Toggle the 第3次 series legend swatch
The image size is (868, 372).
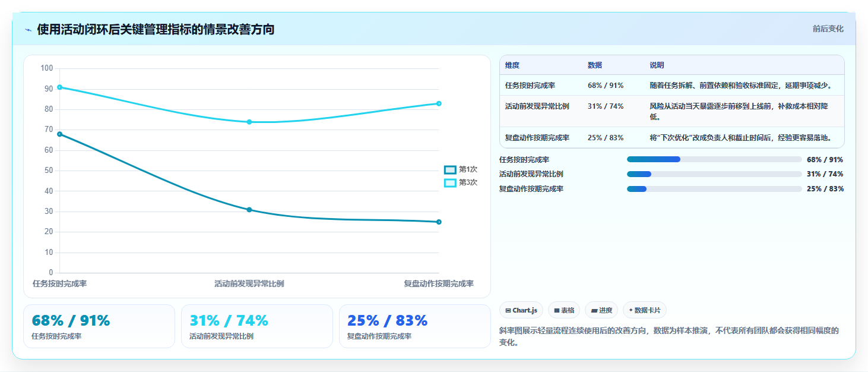pos(450,182)
